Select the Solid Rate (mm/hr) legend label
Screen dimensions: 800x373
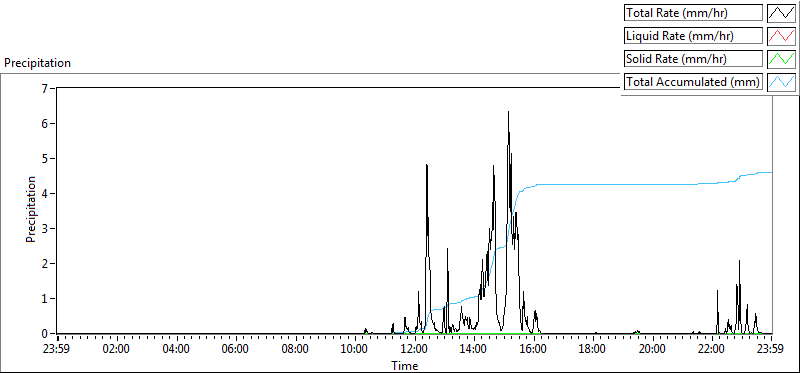(693, 59)
